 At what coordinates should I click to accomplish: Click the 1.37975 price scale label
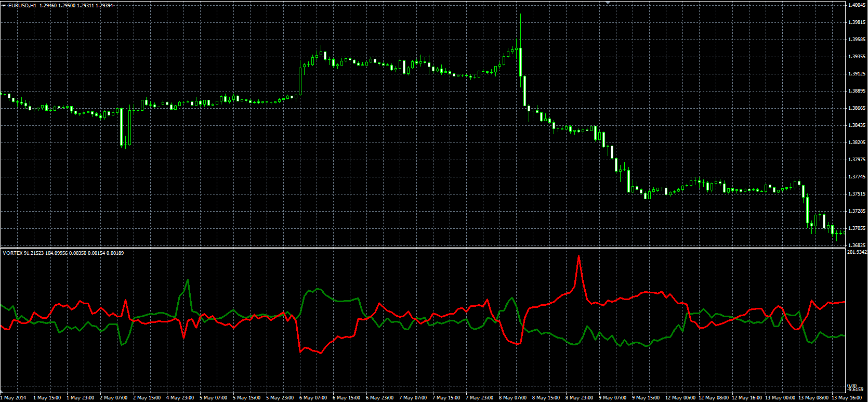pyautogui.click(x=857, y=160)
